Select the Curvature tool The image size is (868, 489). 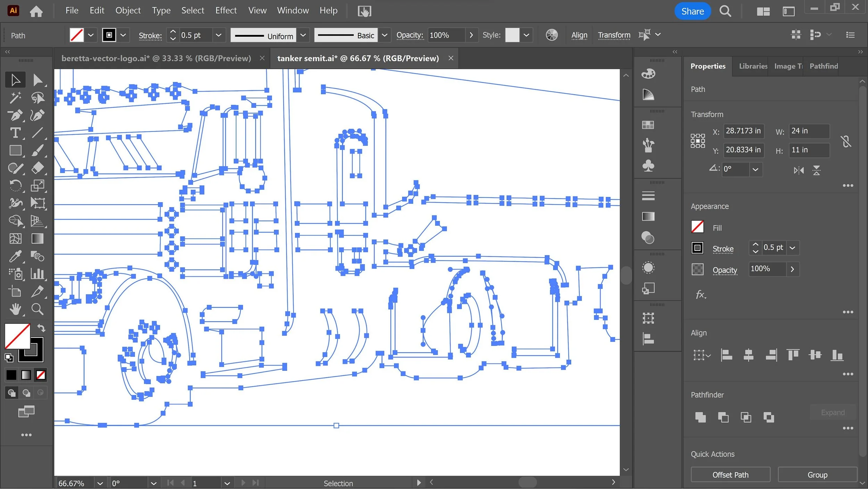tap(37, 115)
